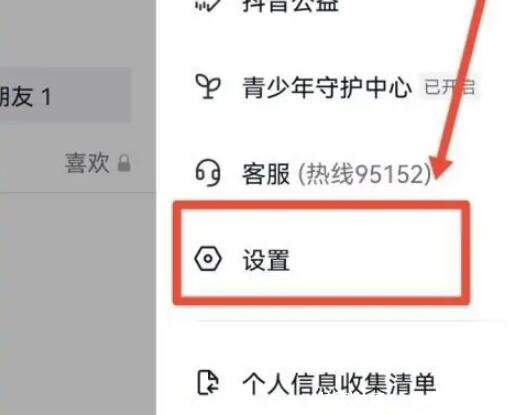Tap the headset icon beside 客服
This screenshot has width=522, height=415.
point(208,173)
